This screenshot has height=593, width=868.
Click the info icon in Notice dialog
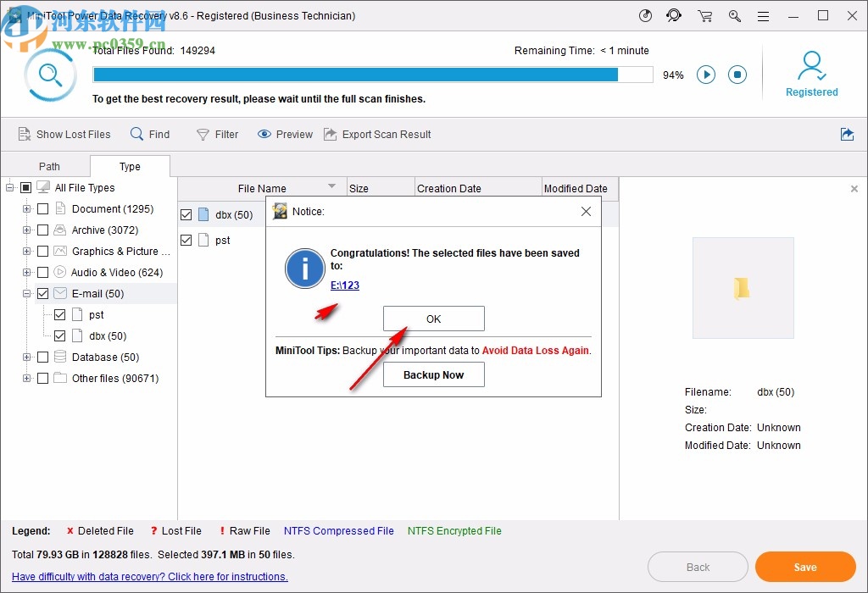[x=304, y=269]
